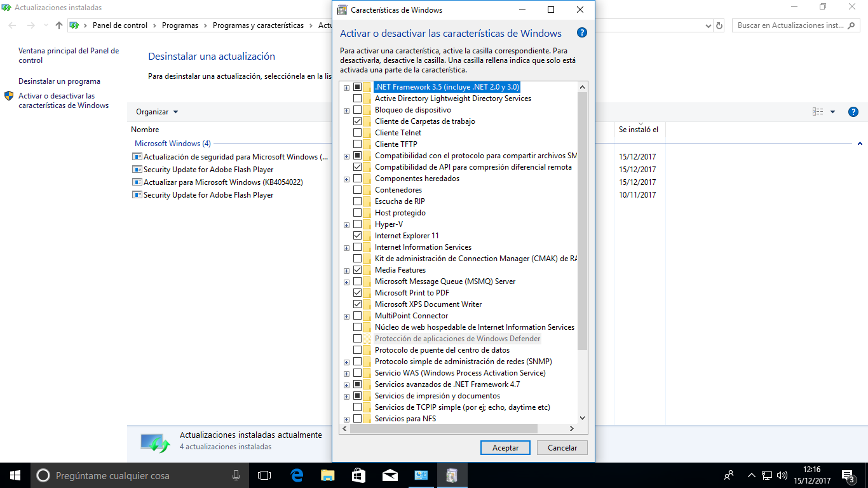Open Ventana principal del Panel de control link

[x=69, y=55]
